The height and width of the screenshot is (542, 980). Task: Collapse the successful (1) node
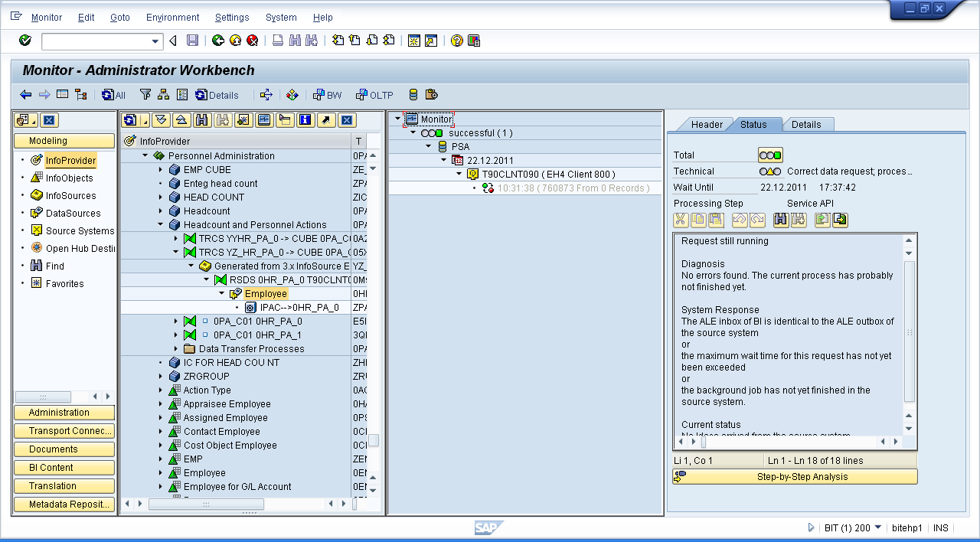tap(413, 132)
